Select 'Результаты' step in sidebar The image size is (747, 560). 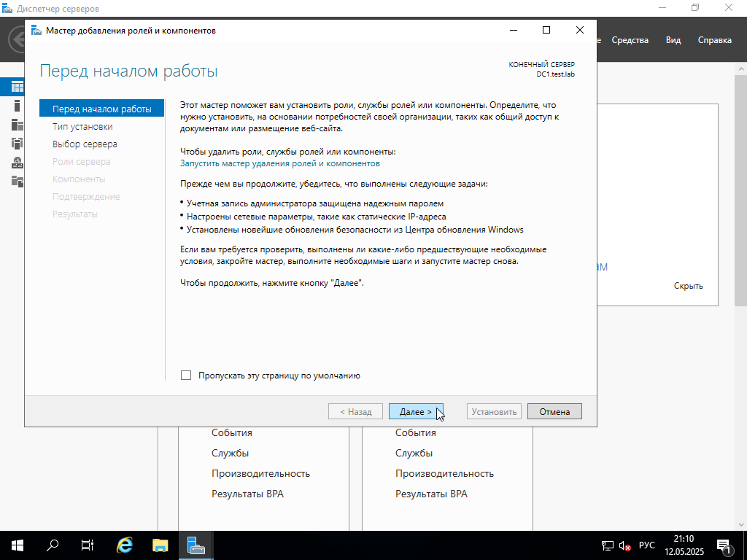coord(75,214)
